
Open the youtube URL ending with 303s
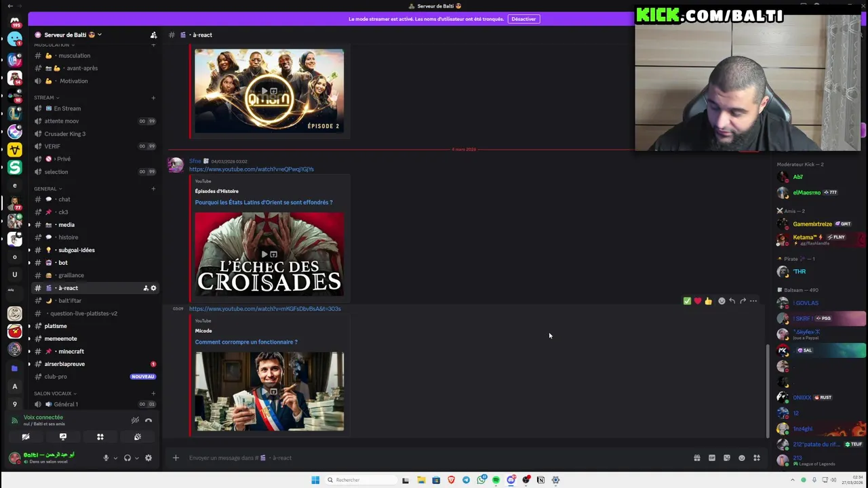(x=265, y=308)
